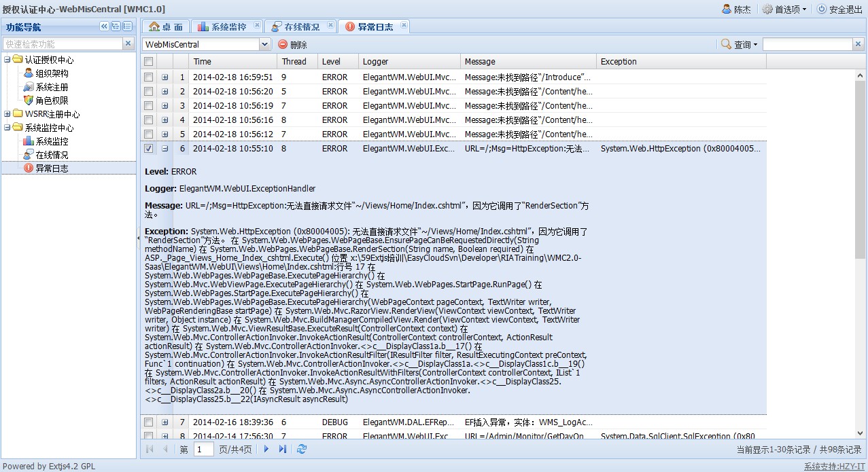Uncheck the checkbox for log row 6
868x472 pixels.
click(x=148, y=149)
